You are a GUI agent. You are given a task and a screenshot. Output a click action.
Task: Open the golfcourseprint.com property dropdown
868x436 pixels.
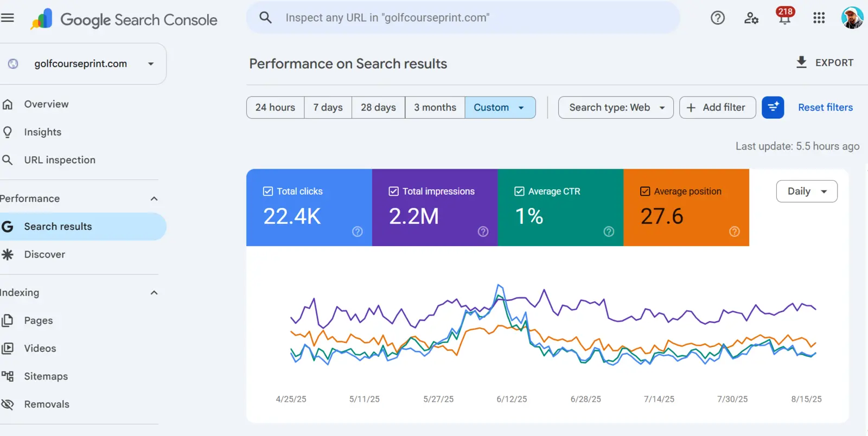pyautogui.click(x=82, y=63)
